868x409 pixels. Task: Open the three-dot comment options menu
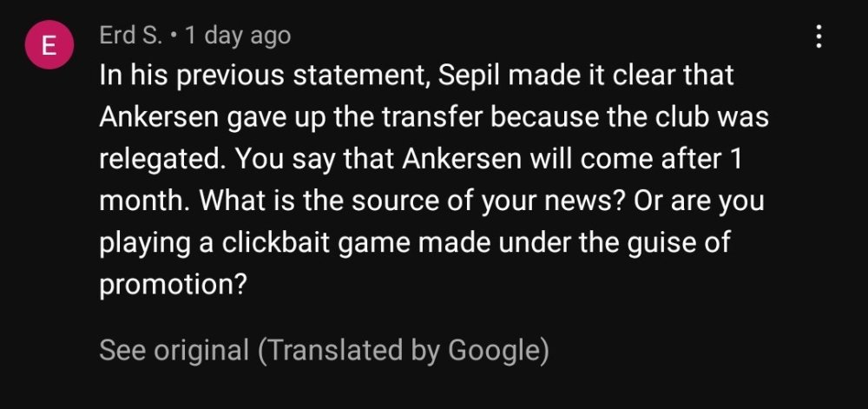(817, 36)
